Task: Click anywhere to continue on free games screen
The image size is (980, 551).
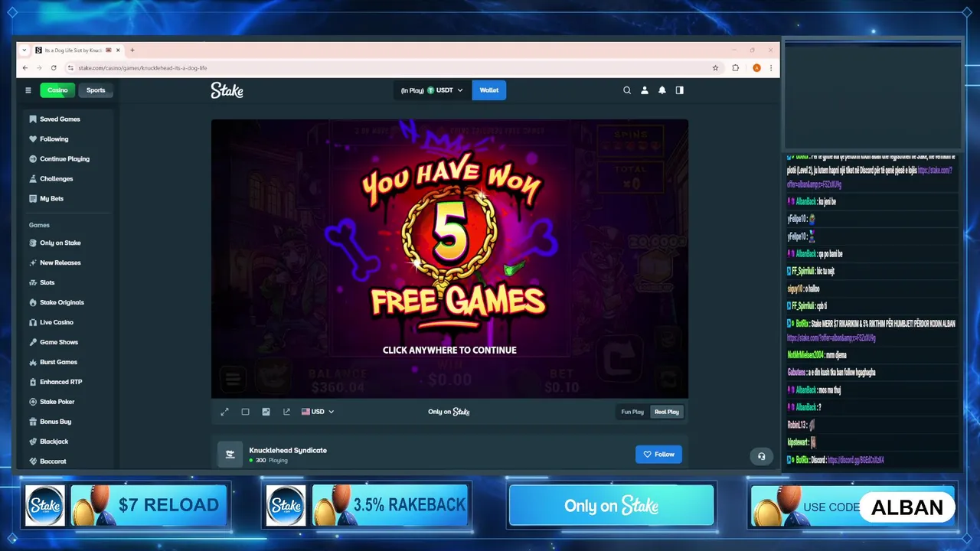Action: [x=449, y=350]
